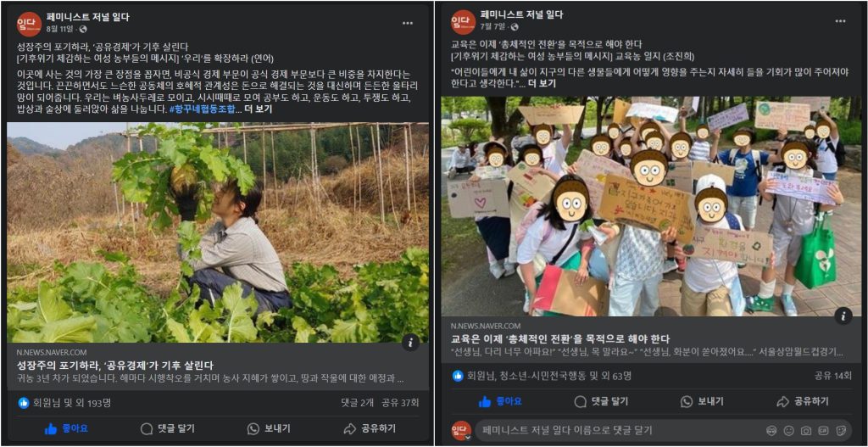Open #항꾸네협동조합 hashtag link
Viewport: 868px width, 447px height.
(202, 109)
